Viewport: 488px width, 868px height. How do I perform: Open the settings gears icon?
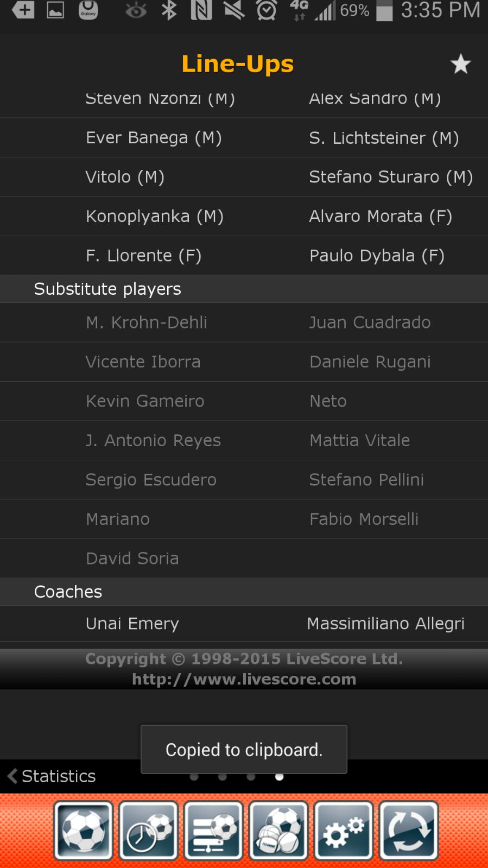(344, 831)
